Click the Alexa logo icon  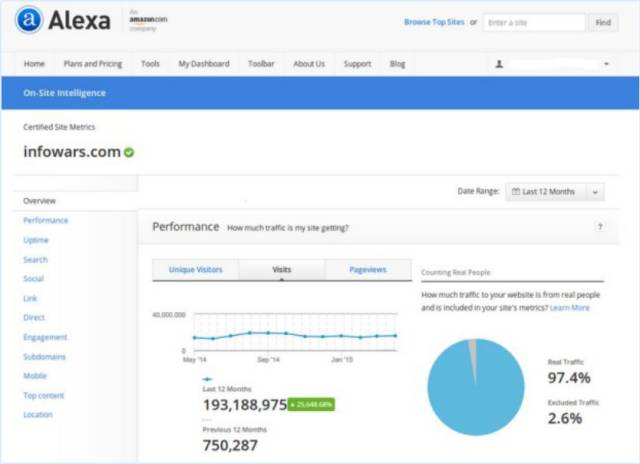click(29, 20)
